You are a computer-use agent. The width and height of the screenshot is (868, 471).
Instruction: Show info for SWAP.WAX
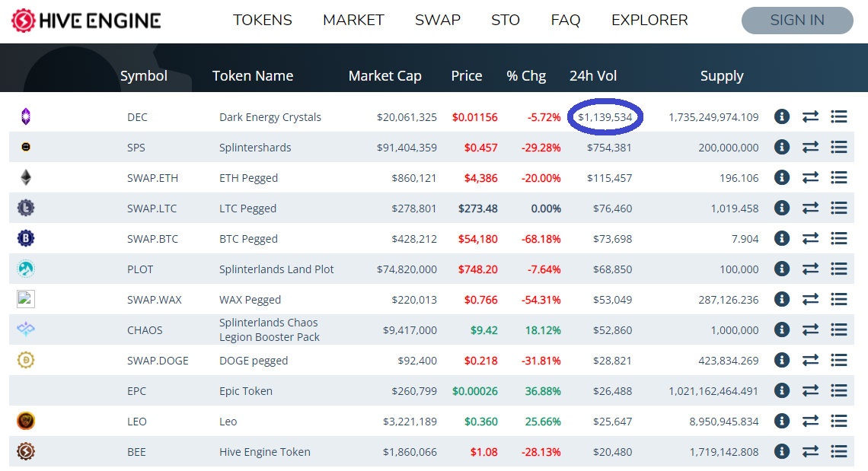pos(782,300)
